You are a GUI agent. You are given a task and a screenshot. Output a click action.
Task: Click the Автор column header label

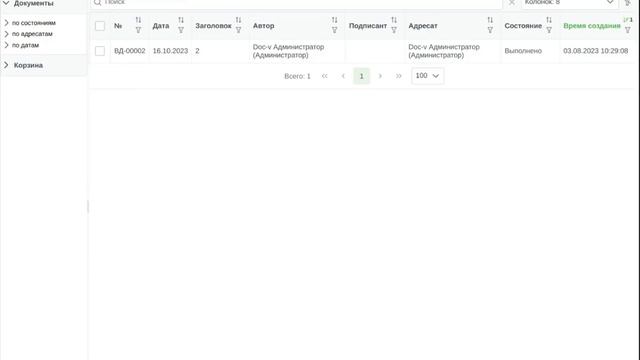point(264,26)
